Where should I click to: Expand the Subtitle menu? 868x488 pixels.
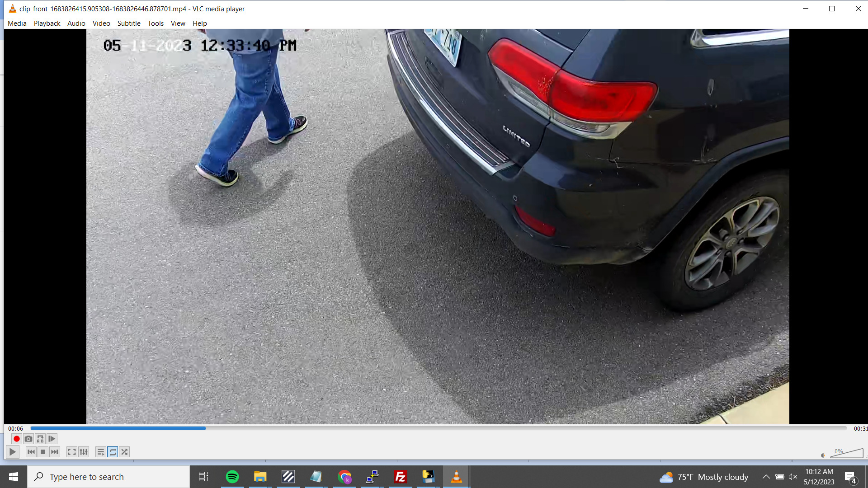pyautogui.click(x=129, y=23)
